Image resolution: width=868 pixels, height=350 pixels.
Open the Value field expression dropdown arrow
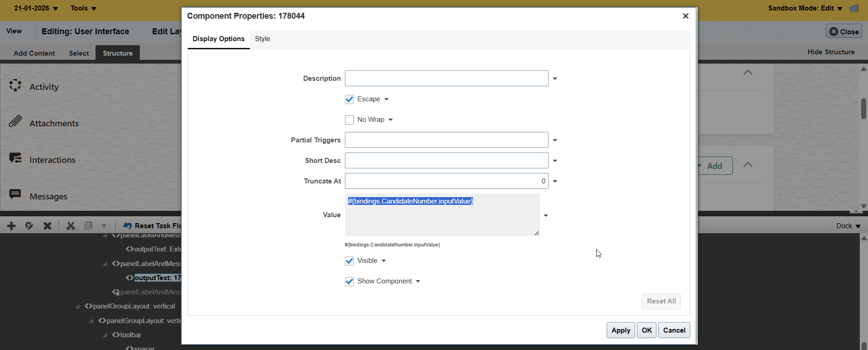545,215
